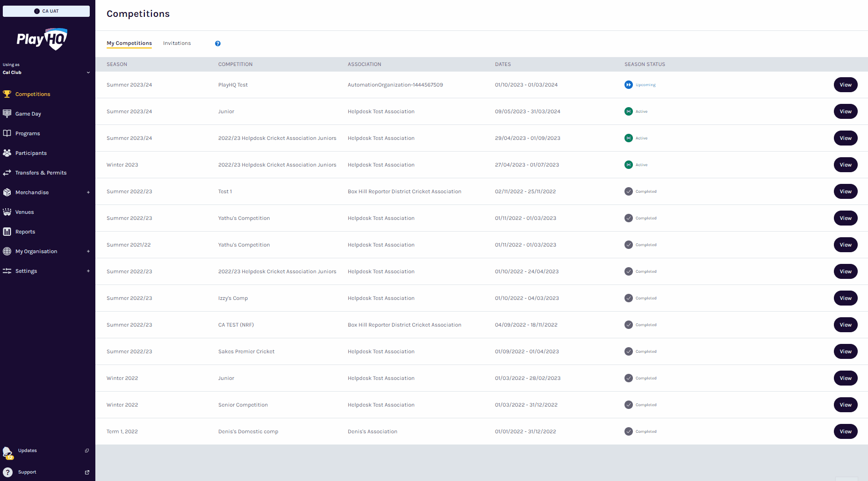The width and height of the screenshot is (868, 481).
Task: Open Reports using the chart icon
Action: [x=7, y=232]
